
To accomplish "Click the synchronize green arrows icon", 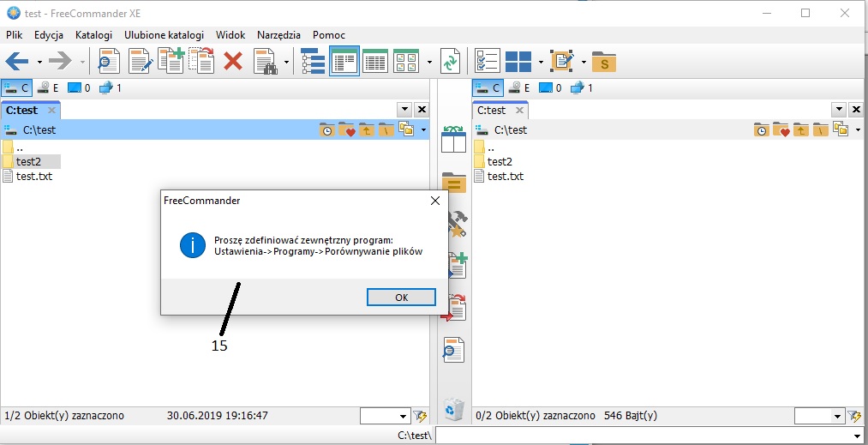I will [450, 61].
